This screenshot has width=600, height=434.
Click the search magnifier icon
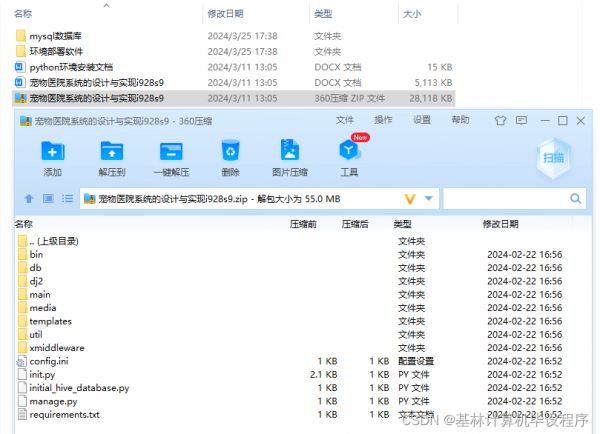click(575, 198)
